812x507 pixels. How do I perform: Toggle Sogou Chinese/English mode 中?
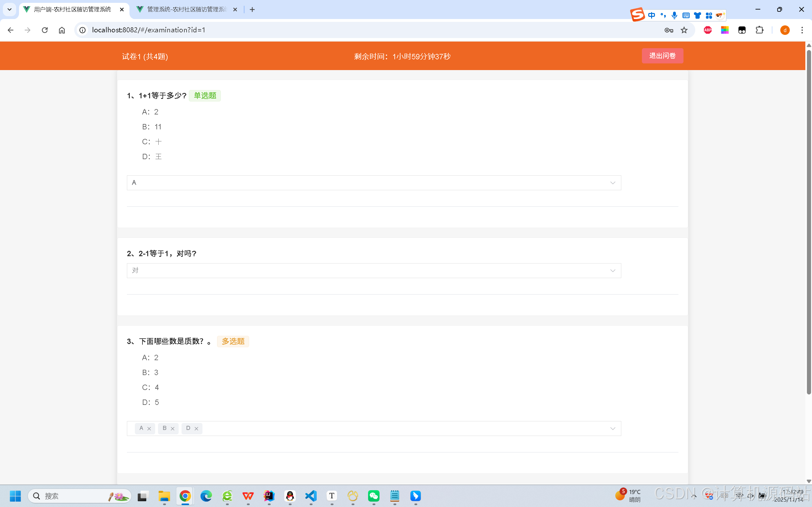(652, 16)
